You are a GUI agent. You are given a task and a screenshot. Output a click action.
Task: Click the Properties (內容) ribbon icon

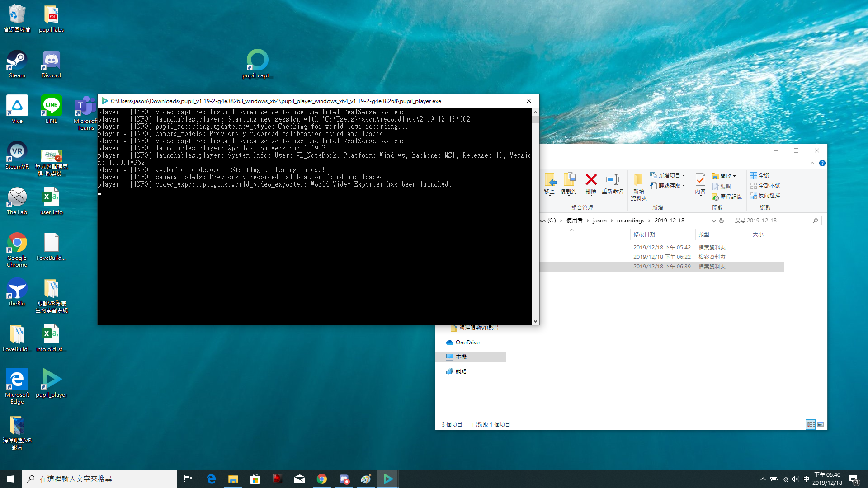point(700,184)
